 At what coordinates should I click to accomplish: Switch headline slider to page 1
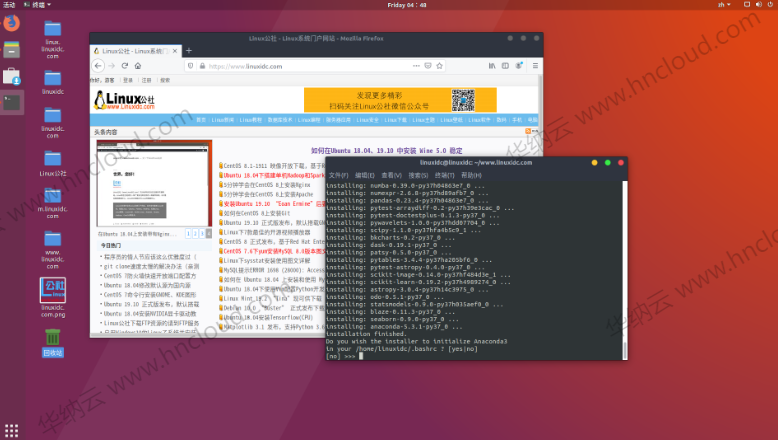tap(189, 234)
